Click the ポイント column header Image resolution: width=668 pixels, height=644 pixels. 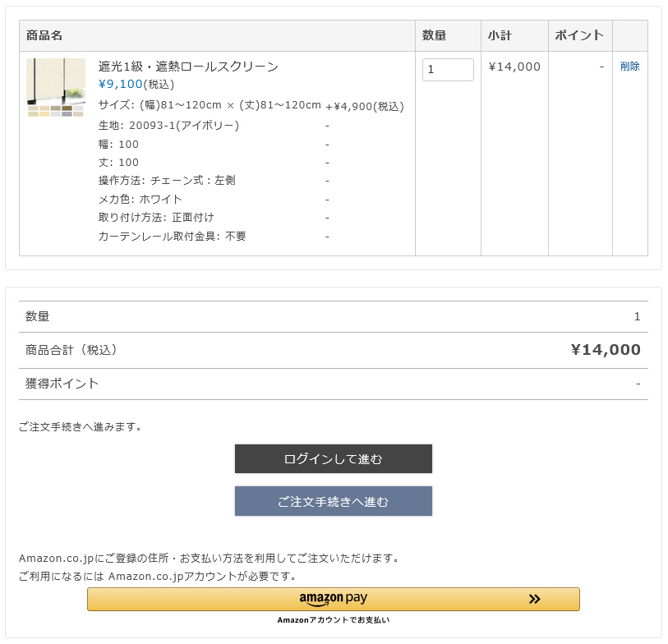579,35
